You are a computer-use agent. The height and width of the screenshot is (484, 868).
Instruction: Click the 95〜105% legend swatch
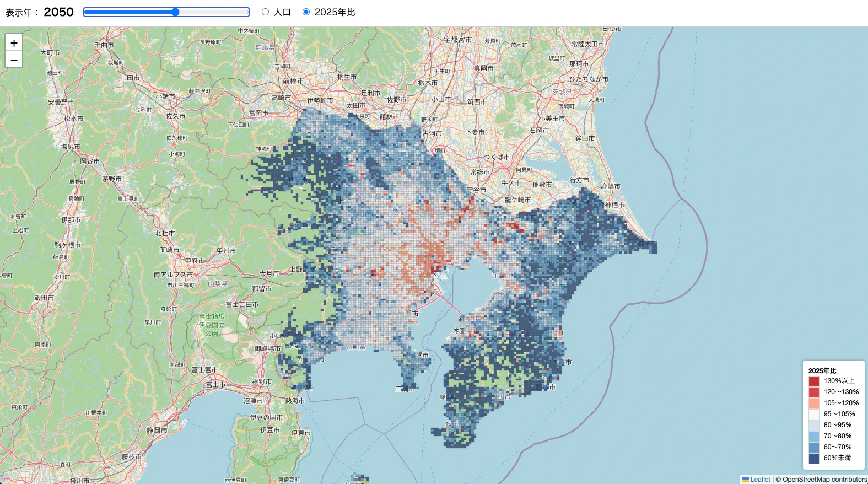pyautogui.click(x=814, y=414)
